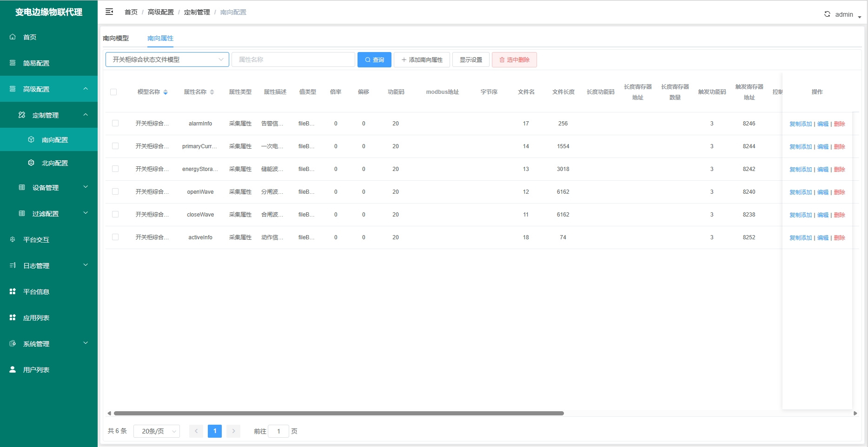The image size is (868, 447).
Task: Switch to the 南向模型 tab
Action: click(x=116, y=38)
